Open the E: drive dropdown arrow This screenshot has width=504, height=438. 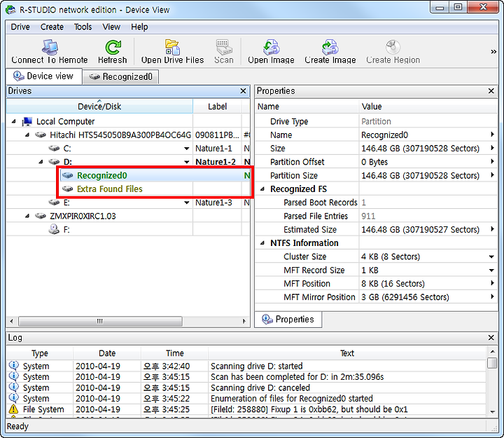[186, 203]
